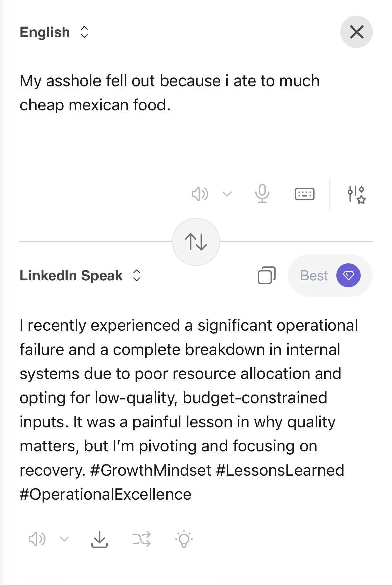Copy the LinkedIn Speak translation
Image resolution: width=392 pixels, height=585 pixels.
267,275
